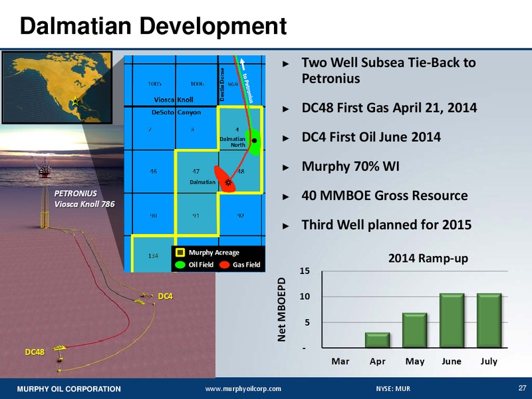Click the NYSE: MUR footer text
Viewport: 532px width, 399px height.
click(x=393, y=389)
